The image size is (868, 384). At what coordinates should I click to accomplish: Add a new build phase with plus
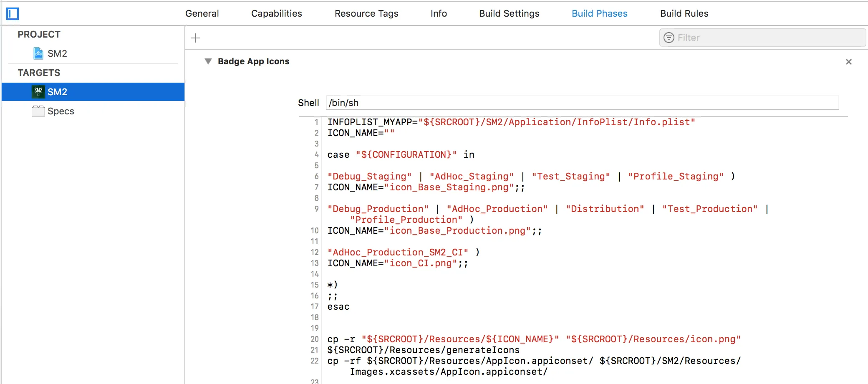pyautogui.click(x=196, y=38)
